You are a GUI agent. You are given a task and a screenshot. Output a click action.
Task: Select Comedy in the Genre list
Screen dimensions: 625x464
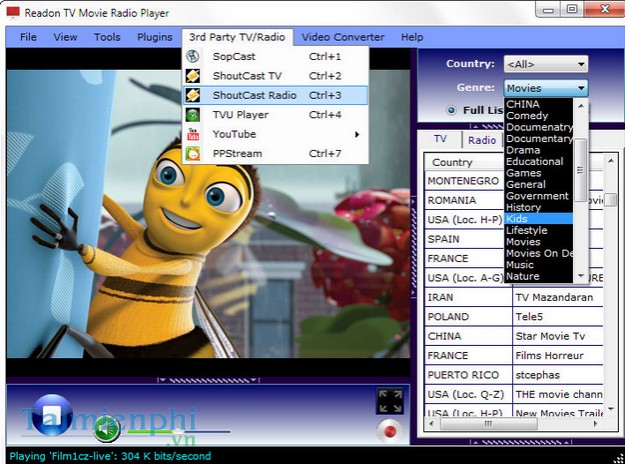(539, 115)
